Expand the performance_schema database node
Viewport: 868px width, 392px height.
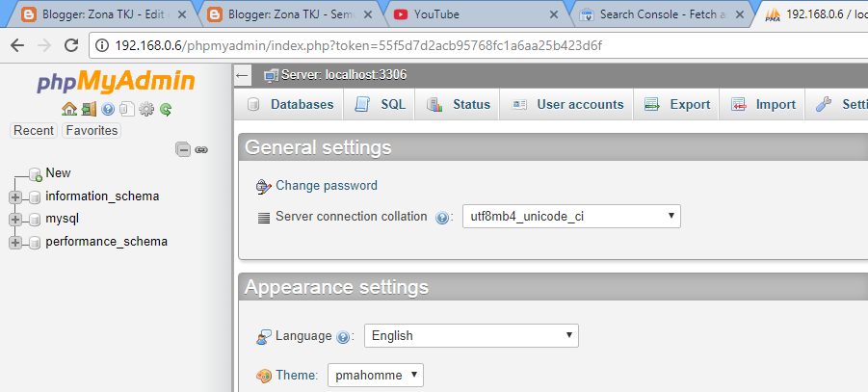coord(15,243)
